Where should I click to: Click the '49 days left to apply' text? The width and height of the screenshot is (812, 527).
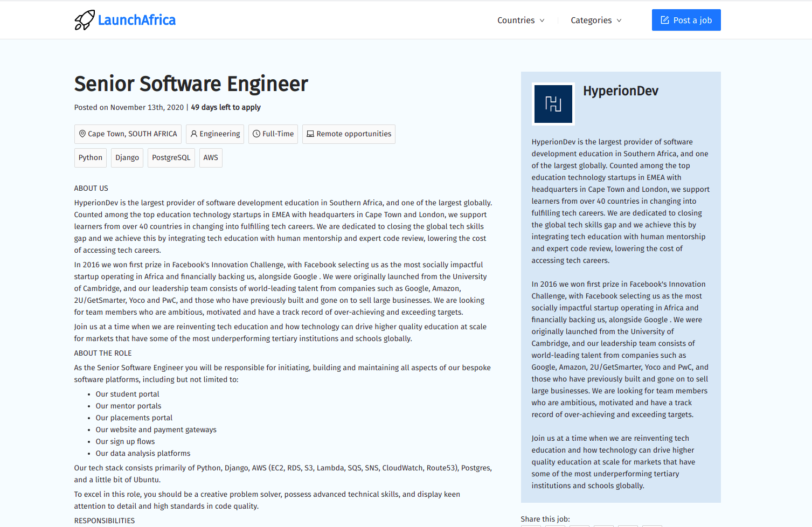(x=226, y=107)
